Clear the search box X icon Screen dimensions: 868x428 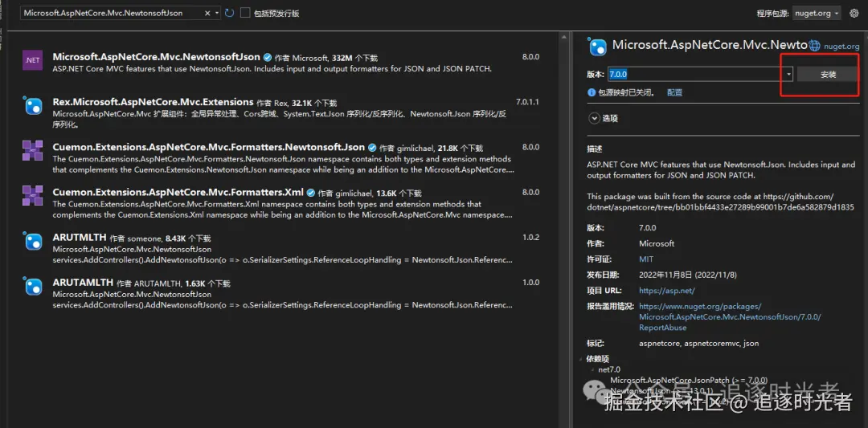pyautogui.click(x=207, y=13)
